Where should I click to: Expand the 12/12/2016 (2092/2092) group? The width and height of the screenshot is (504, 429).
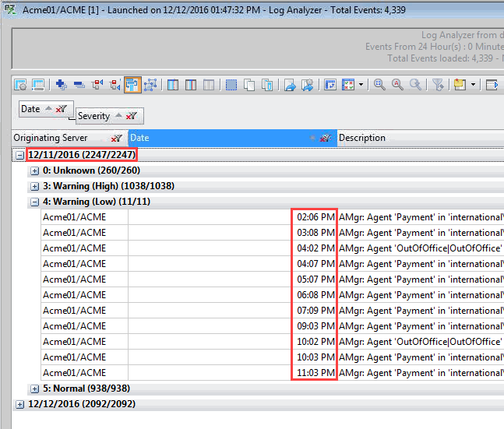click(x=19, y=404)
